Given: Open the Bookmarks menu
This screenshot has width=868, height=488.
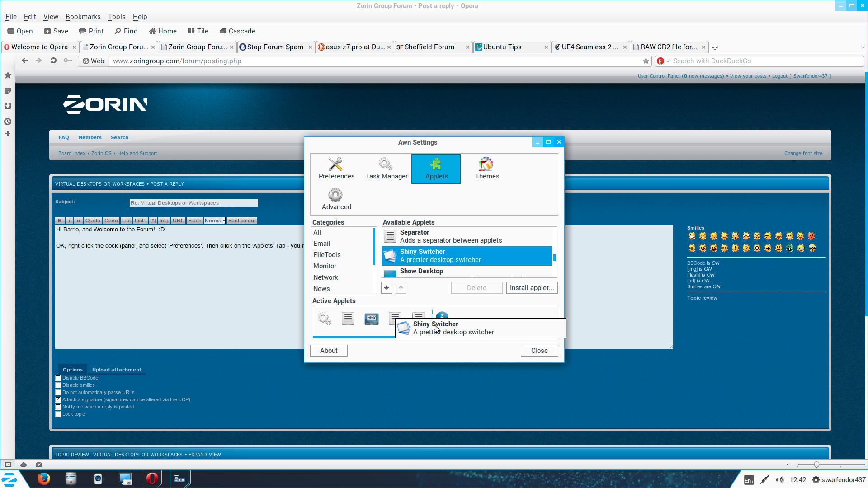Looking at the screenshot, I should (x=83, y=17).
